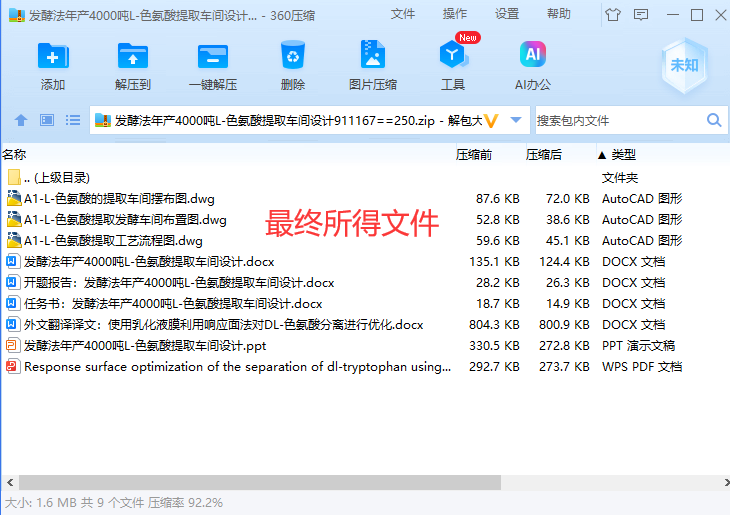Image resolution: width=730 pixels, height=515 pixels.
Task: Select the .. (上级目录) row
Action: (57, 177)
